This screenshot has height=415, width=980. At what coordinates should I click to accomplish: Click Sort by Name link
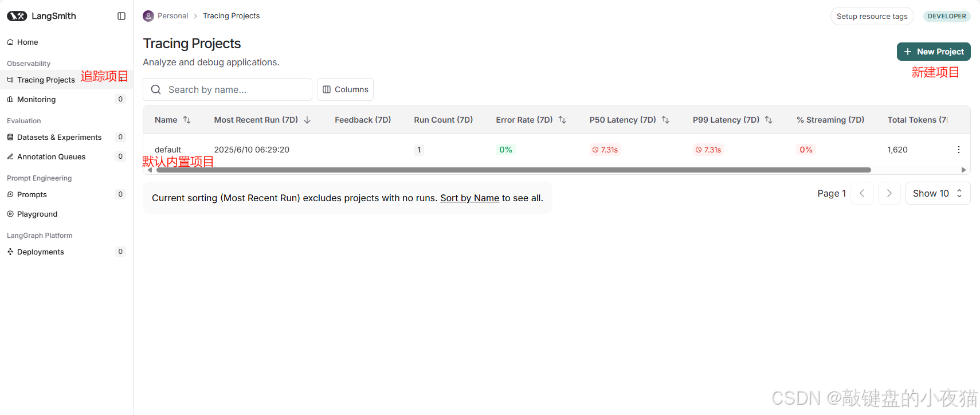click(x=469, y=198)
